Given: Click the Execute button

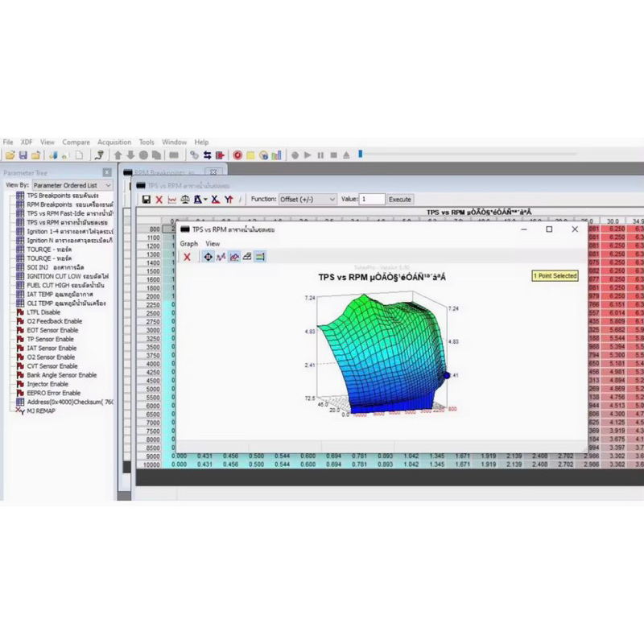Looking at the screenshot, I should [400, 199].
